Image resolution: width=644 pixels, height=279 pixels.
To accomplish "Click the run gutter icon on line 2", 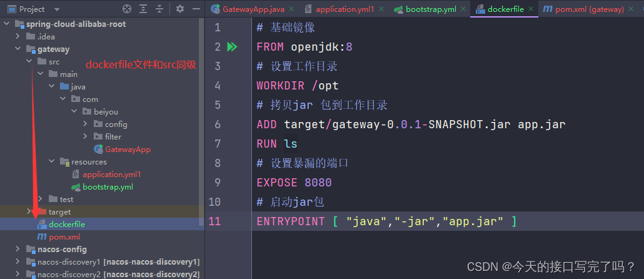I will [x=232, y=47].
